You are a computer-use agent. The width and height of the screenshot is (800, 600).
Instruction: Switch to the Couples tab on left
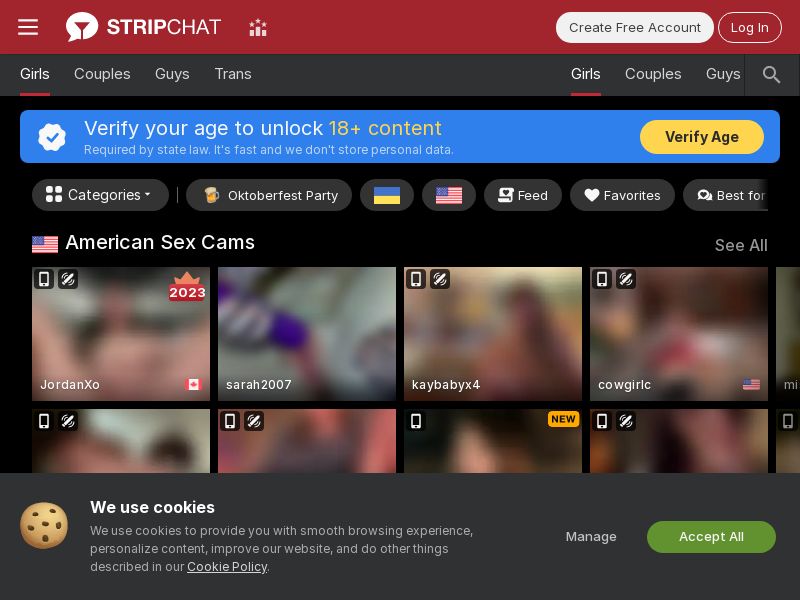[102, 74]
